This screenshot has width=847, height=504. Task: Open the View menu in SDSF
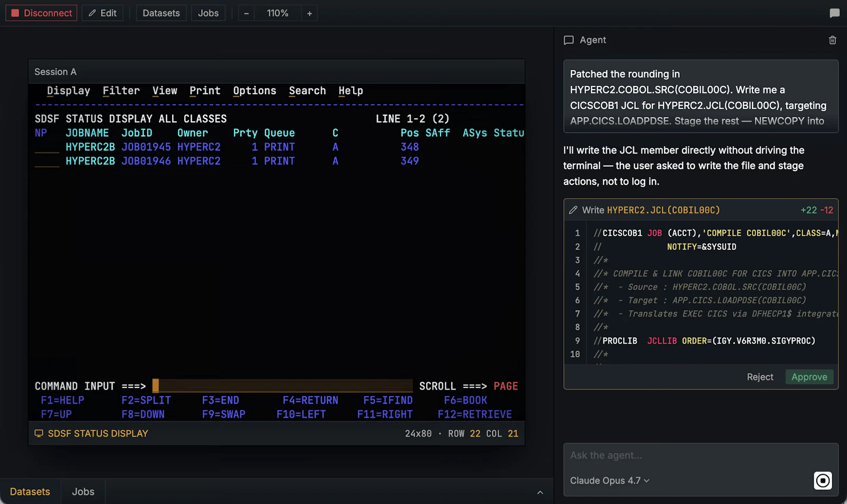point(165,91)
